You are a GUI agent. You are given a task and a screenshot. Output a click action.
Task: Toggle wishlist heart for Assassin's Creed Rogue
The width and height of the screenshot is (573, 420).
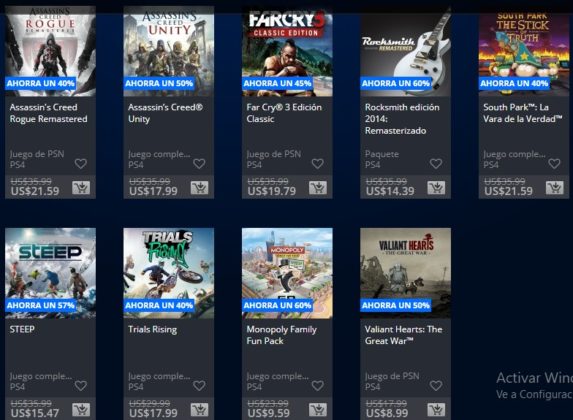pos(81,163)
